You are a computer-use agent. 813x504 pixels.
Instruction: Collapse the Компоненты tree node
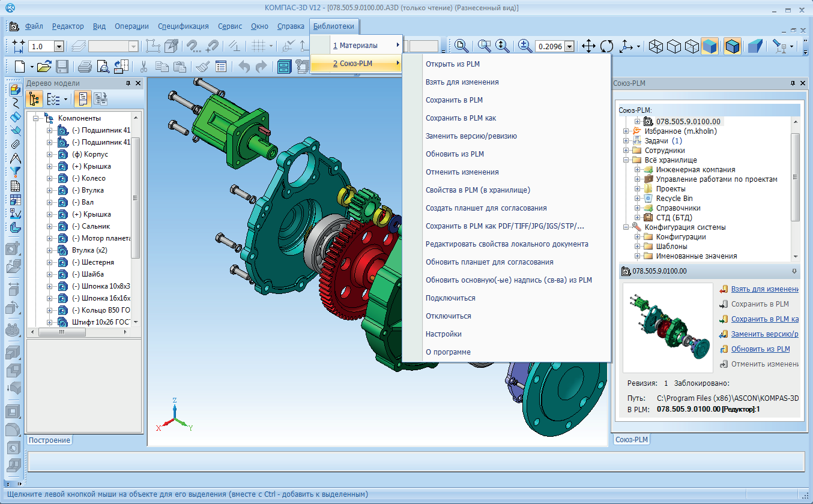coord(35,118)
